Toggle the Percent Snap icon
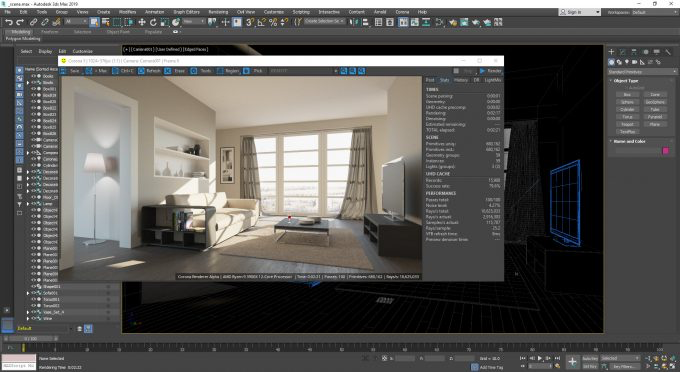This screenshot has height=372, width=680. [x=273, y=22]
